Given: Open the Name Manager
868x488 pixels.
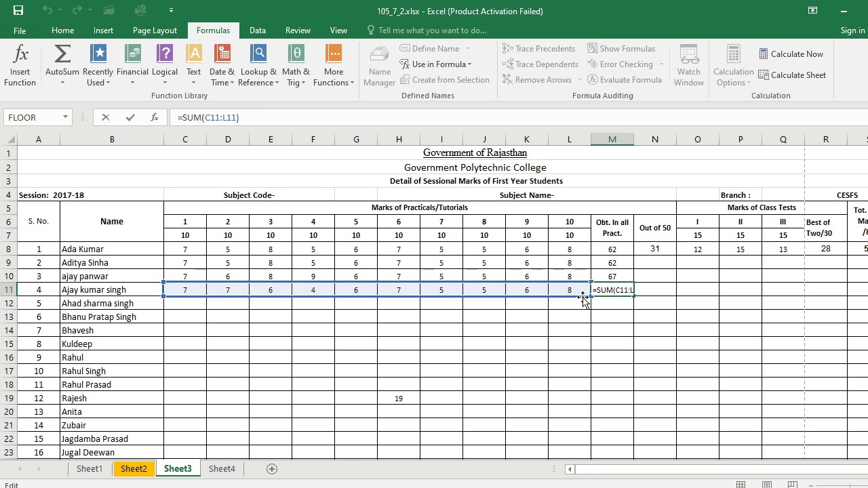Looking at the screenshot, I should click(380, 66).
